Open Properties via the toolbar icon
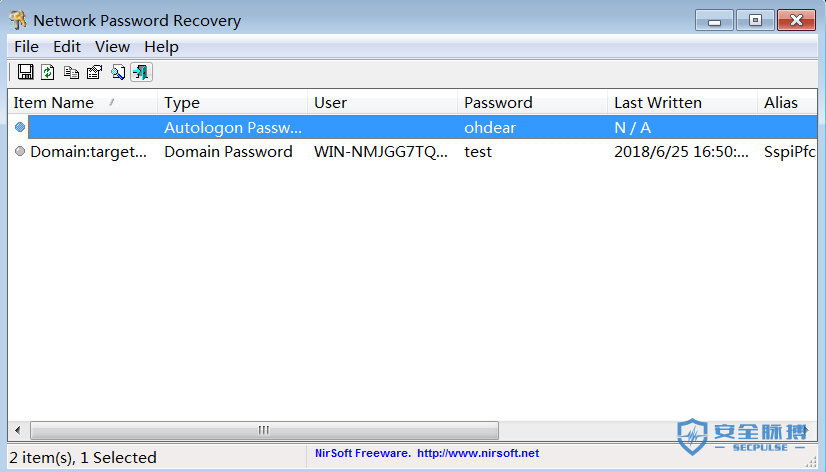Viewport: 826px width, 472px height. (x=94, y=72)
